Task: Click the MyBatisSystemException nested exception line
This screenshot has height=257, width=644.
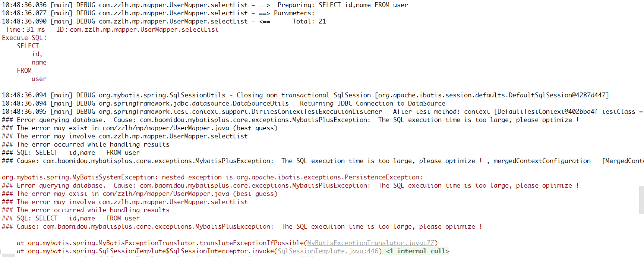Action: (x=212, y=177)
